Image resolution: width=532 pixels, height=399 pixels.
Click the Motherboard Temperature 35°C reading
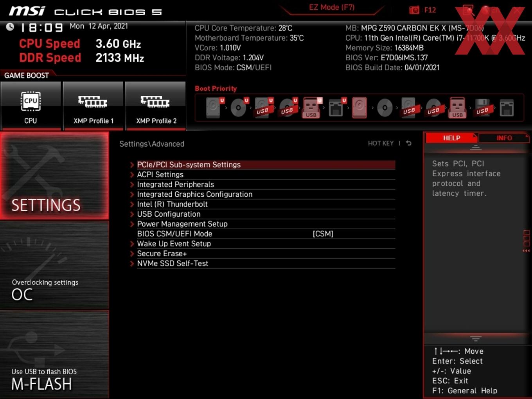(x=249, y=38)
